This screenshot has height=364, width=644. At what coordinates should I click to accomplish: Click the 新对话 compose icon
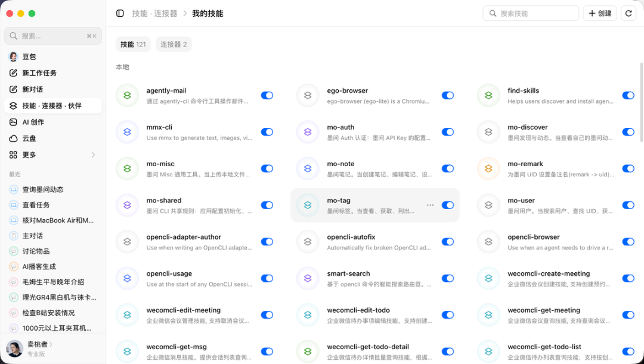click(14, 89)
